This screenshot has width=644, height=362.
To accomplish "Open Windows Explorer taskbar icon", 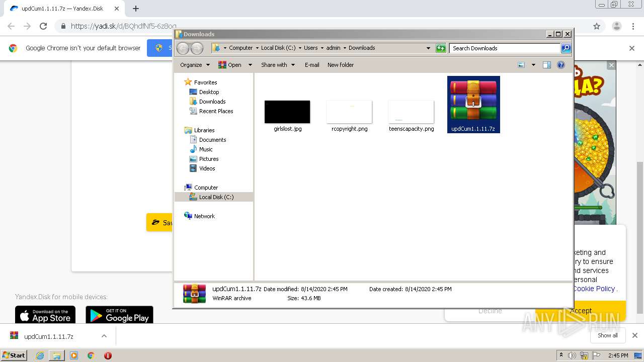I will (57, 355).
